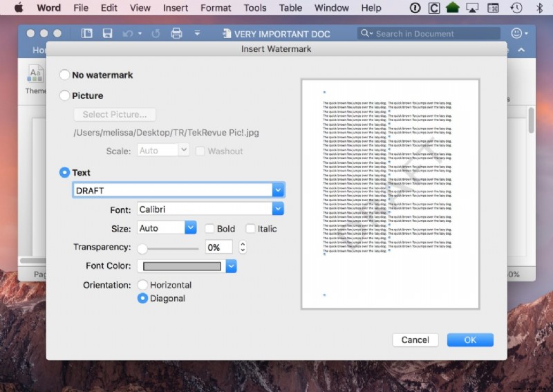Image resolution: width=553 pixels, height=392 pixels.
Task: Open the File menu
Action: pos(81,8)
